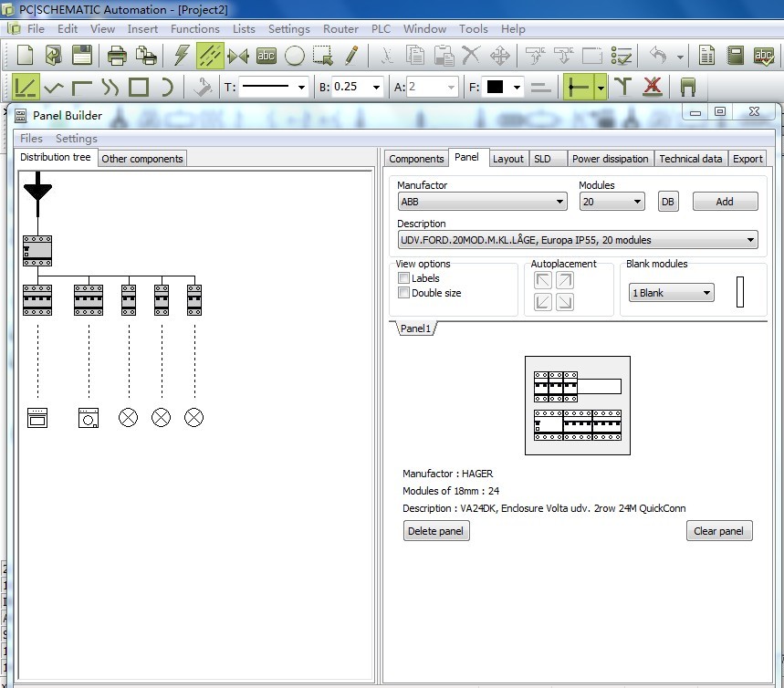Enable the Double size checkbox

coord(403,293)
